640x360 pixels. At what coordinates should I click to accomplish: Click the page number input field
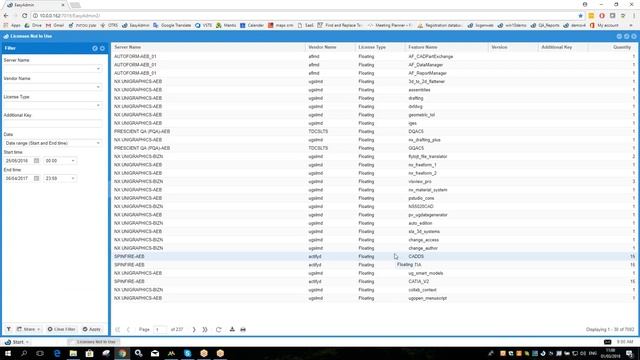(x=160, y=329)
